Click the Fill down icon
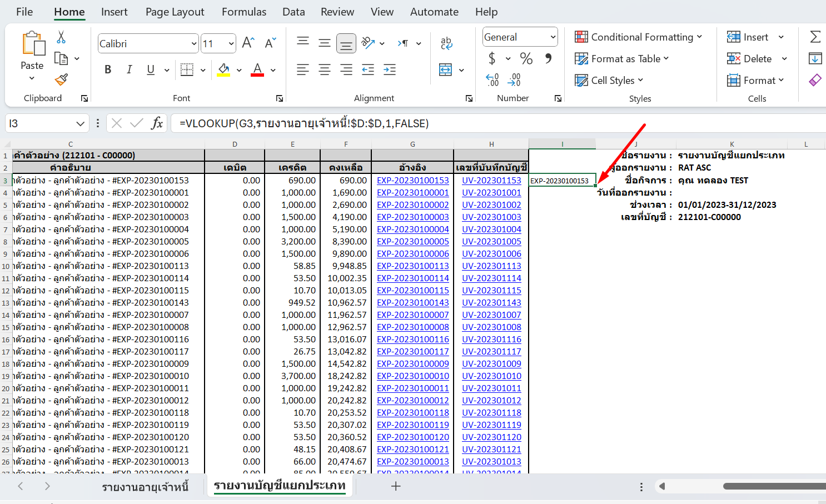 [x=815, y=58]
